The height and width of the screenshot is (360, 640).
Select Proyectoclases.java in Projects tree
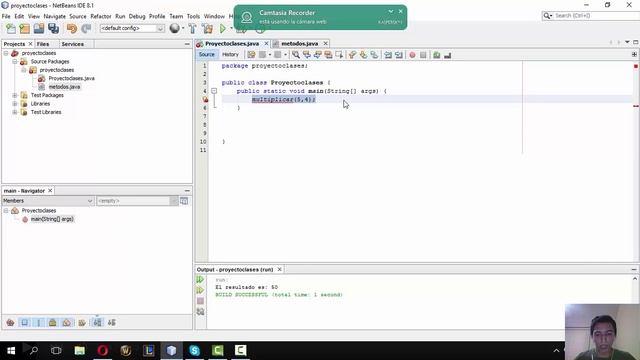click(71, 78)
